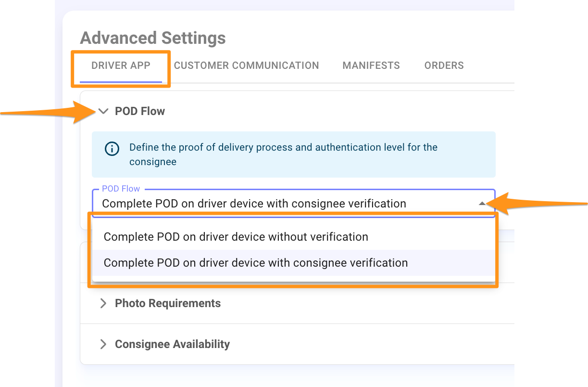Expand the Consignee Availability section
588x387 pixels.
pos(103,344)
